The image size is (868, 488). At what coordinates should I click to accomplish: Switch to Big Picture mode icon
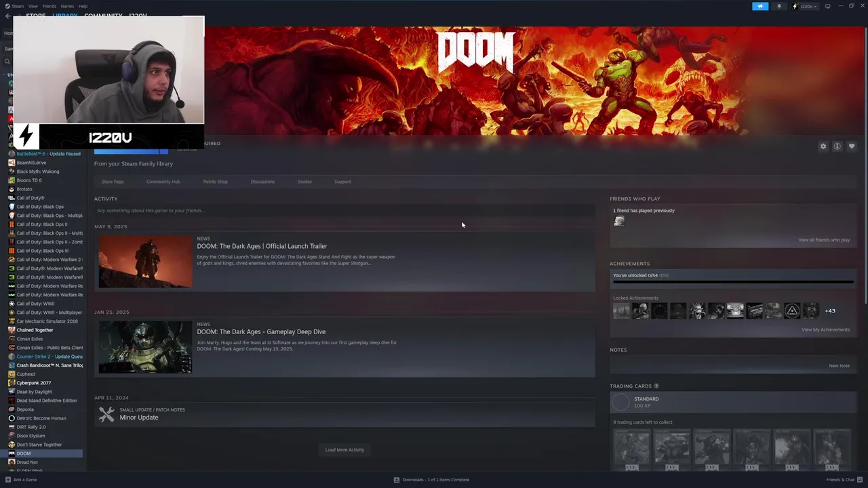pos(827,6)
